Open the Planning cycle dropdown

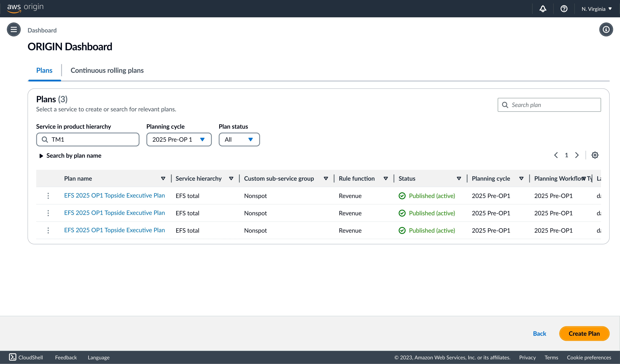(x=179, y=139)
